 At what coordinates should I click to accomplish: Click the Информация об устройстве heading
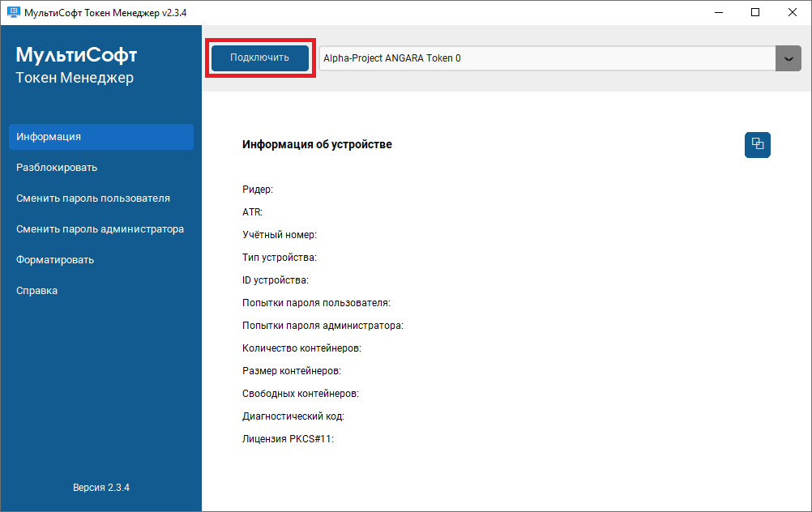pyautogui.click(x=317, y=144)
